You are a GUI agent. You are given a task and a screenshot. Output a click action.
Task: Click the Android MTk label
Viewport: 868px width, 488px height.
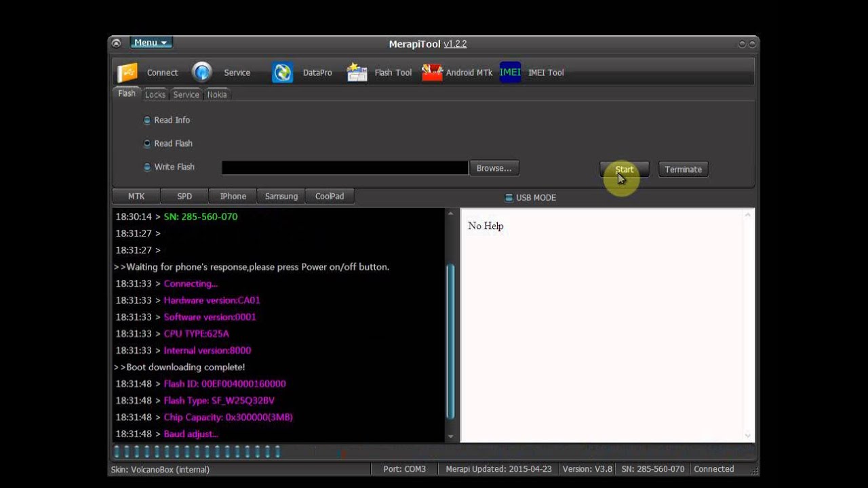tap(469, 73)
